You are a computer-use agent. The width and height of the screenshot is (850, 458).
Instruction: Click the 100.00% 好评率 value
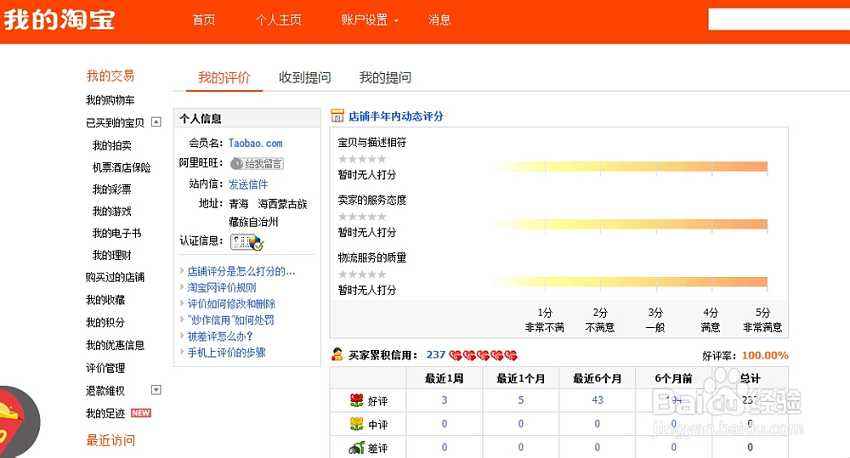[x=765, y=356]
